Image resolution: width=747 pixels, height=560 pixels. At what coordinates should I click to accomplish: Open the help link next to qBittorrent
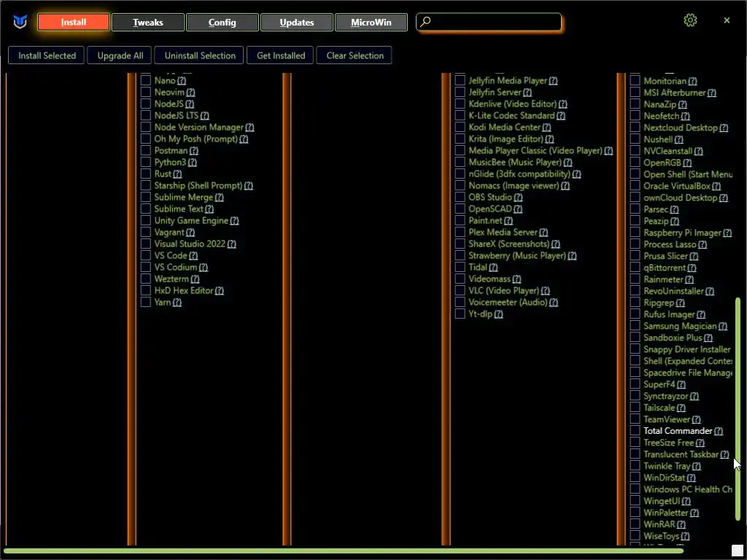point(693,268)
